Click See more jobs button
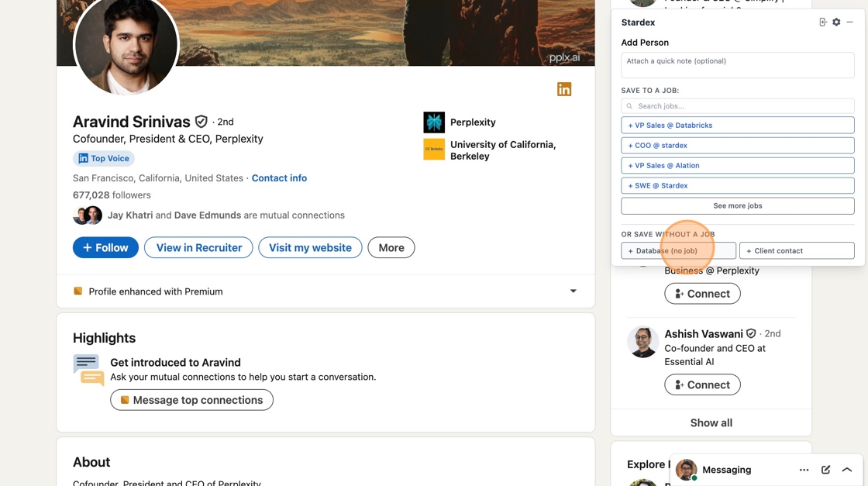Screen dimensions: 868x486 point(737,206)
